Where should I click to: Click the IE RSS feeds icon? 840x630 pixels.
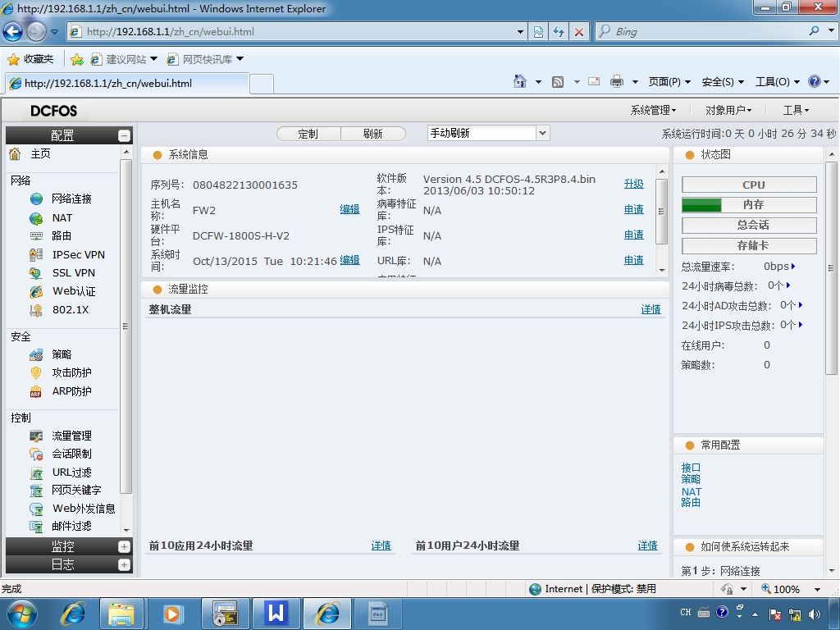tap(558, 82)
